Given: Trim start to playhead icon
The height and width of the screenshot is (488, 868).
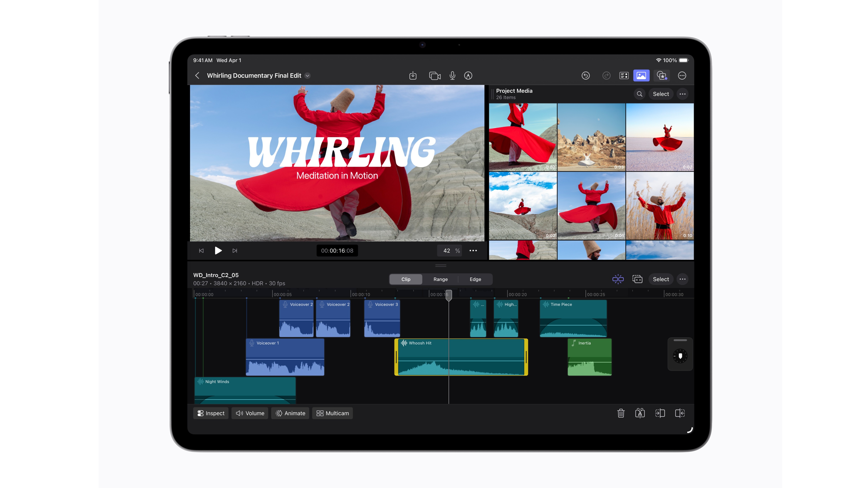Looking at the screenshot, I should (660, 413).
